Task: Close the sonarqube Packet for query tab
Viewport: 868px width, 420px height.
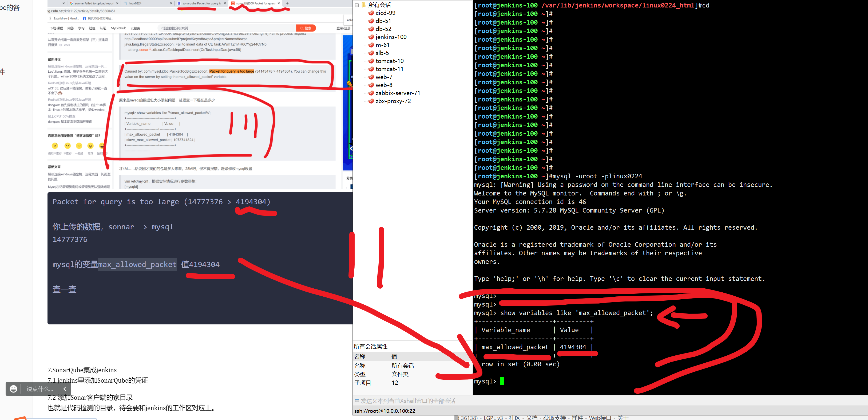Action: [225, 3]
